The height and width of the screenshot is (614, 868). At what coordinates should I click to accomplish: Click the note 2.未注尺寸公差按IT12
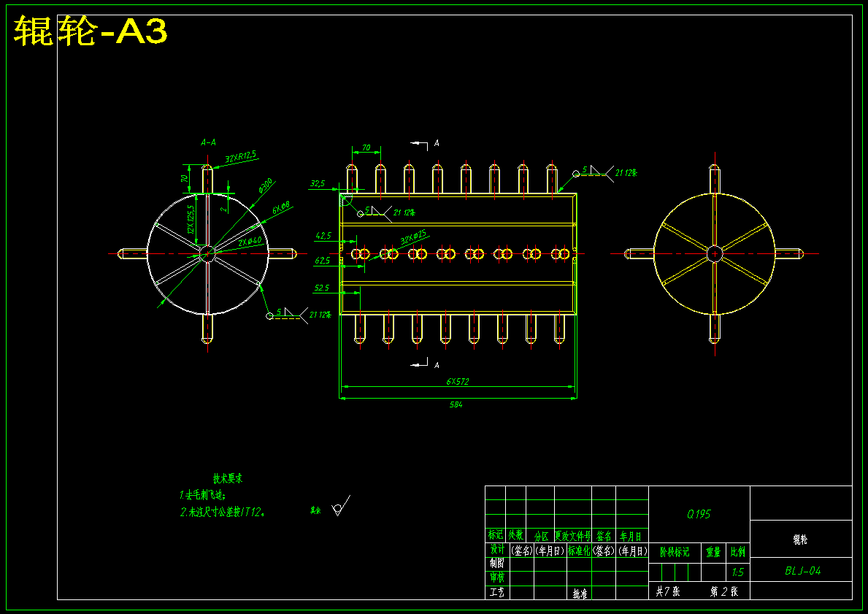223,512
